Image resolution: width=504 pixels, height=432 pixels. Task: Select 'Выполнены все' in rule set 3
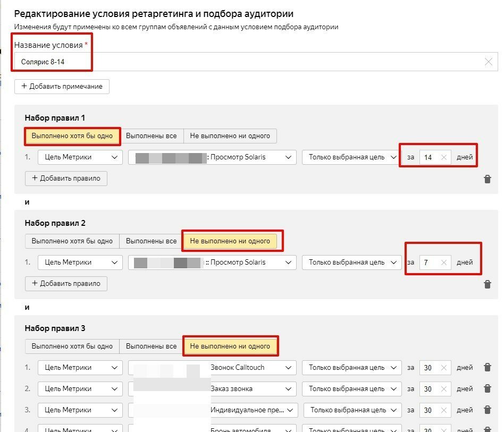[x=152, y=346]
